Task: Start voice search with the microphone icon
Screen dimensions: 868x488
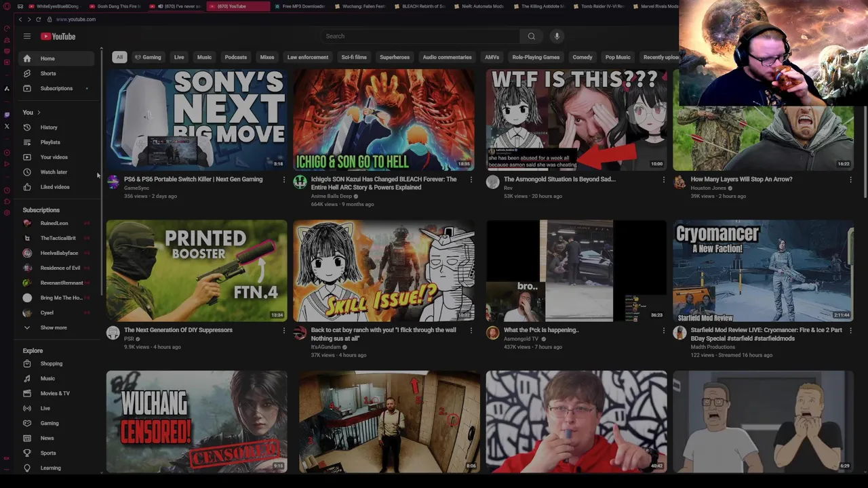Action: click(x=557, y=36)
